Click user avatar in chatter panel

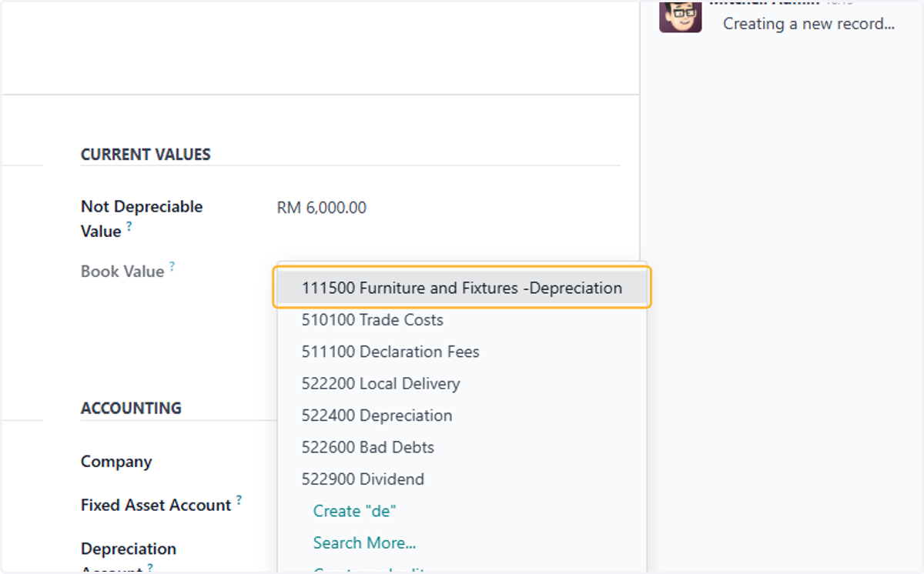681,16
